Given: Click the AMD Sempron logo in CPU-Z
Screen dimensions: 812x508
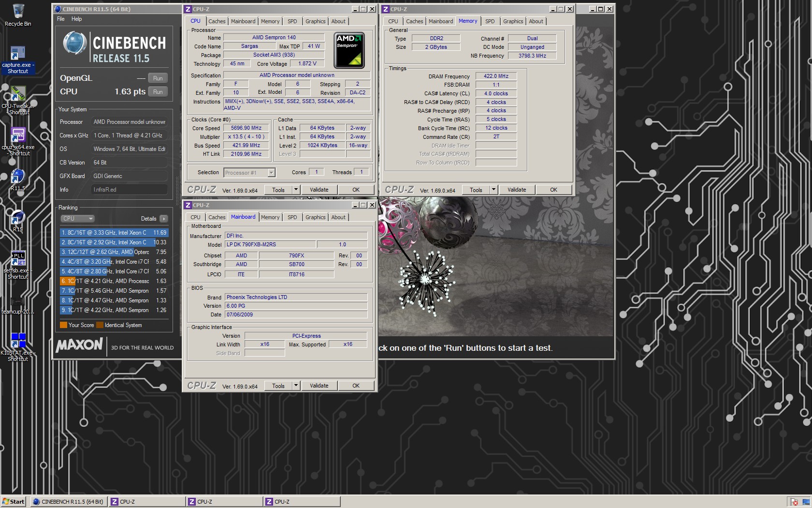Looking at the screenshot, I should click(349, 50).
